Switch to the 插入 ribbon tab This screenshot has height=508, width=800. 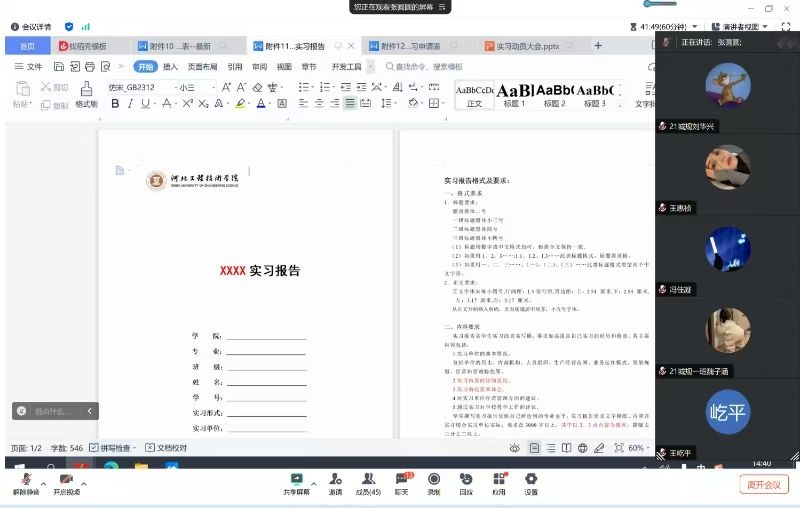[172, 67]
